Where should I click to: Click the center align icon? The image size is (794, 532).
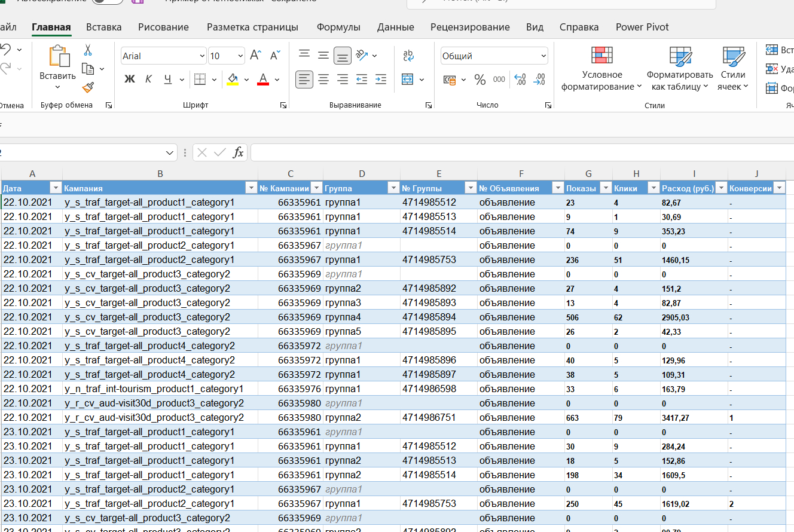tap(323, 79)
